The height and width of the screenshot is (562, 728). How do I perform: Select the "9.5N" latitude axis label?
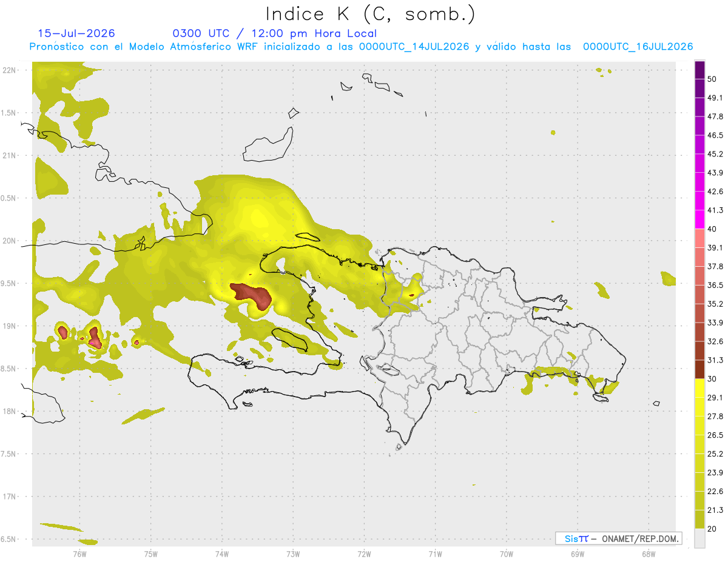[x=8, y=283]
